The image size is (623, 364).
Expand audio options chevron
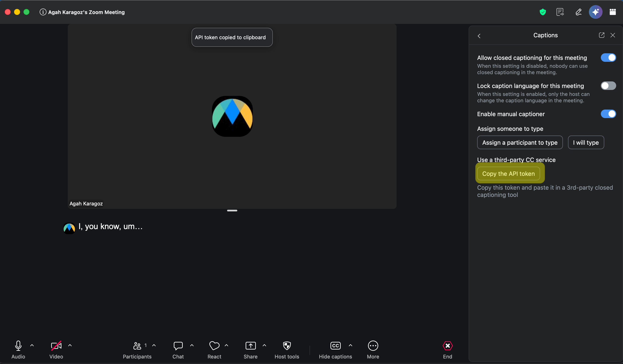pos(32,345)
